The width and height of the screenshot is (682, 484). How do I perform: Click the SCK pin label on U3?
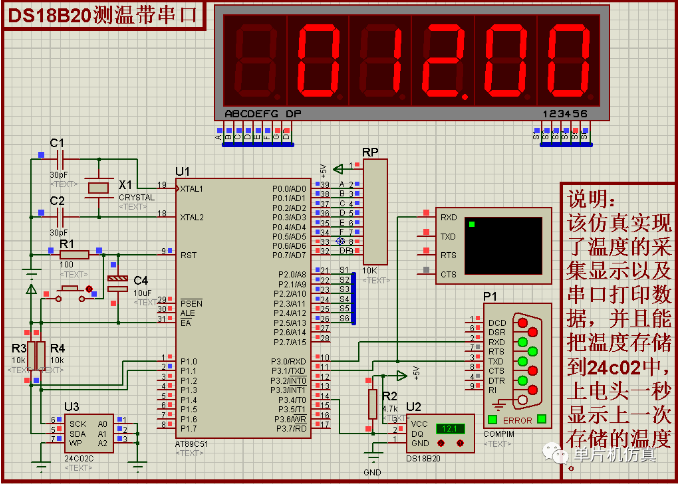point(78,424)
